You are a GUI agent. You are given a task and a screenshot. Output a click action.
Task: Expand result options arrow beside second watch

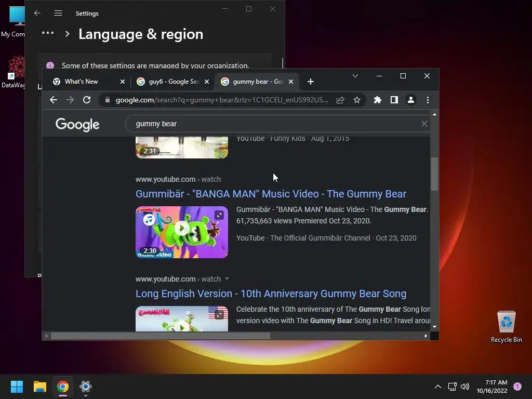[x=227, y=279]
